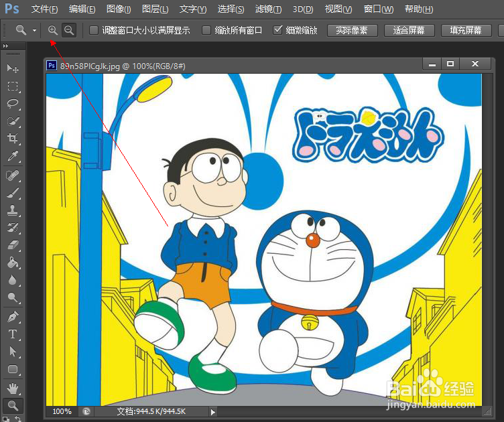Open the 滤镜 menu

coord(268,9)
